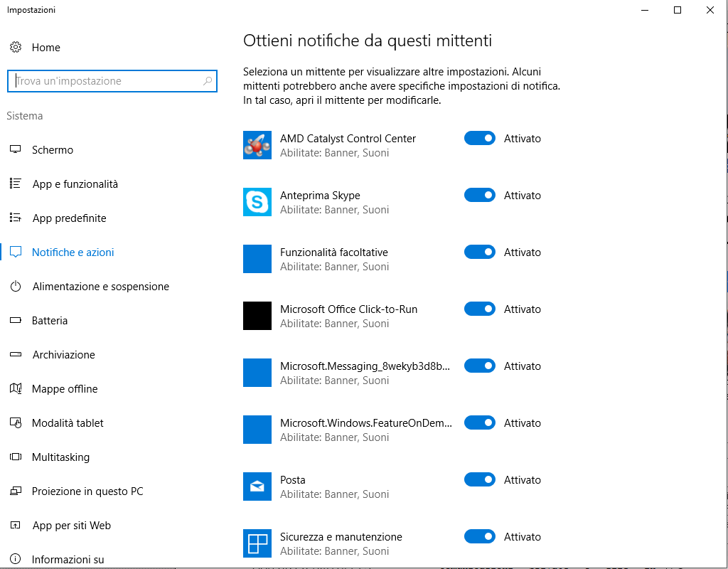This screenshot has width=728, height=569.
Task: Click the Microsoft.Messaging blue tile icon
Action: point(257,373)
